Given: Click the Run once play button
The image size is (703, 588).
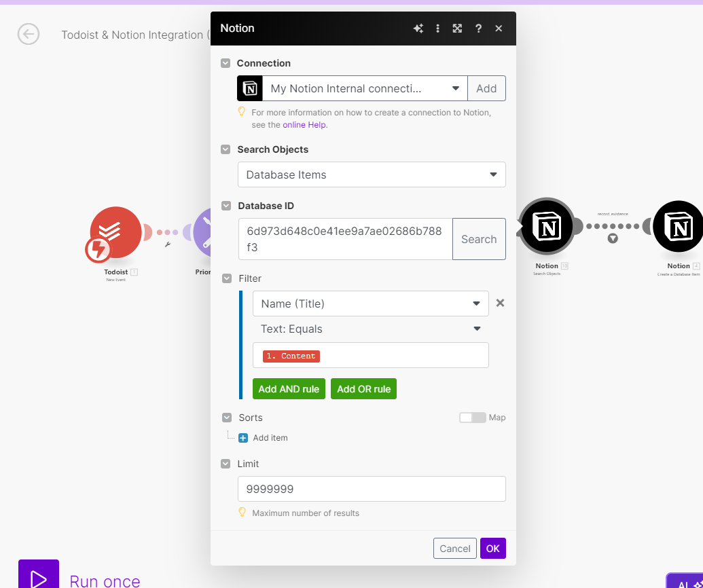Looking at the screenshot, I should 39,574.
